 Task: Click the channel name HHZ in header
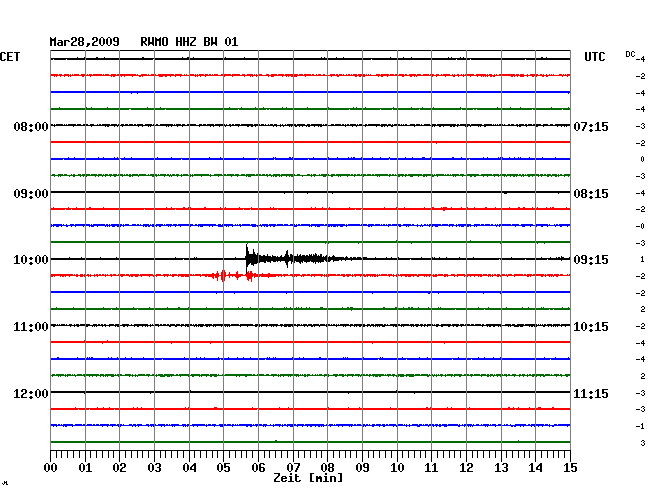tap(186, 42)
